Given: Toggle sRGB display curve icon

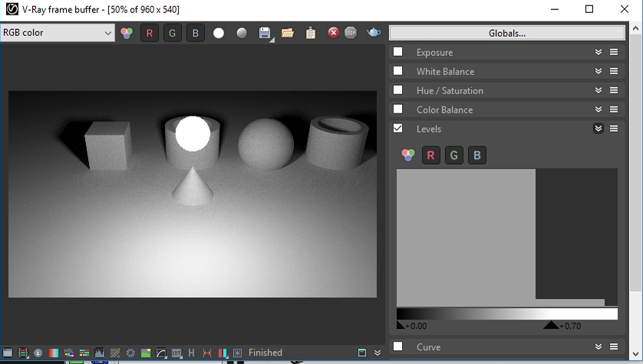Looking at the screenshot, I should pos(161,353).
